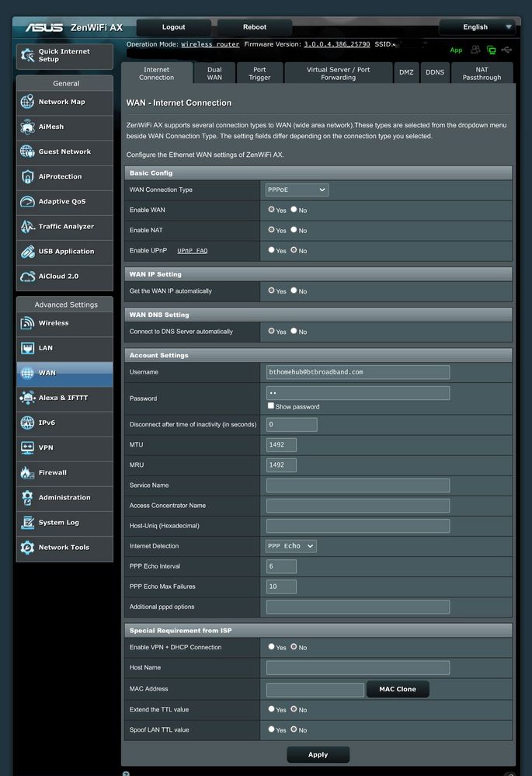
Task: Open USB Application icon
Action: pyautogui.click(x=27, y=252)
